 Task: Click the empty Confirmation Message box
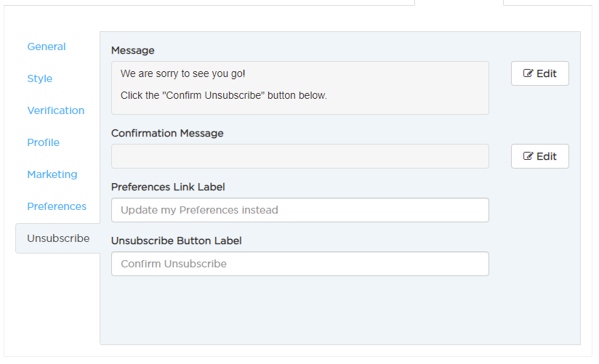tap(300, 156)
